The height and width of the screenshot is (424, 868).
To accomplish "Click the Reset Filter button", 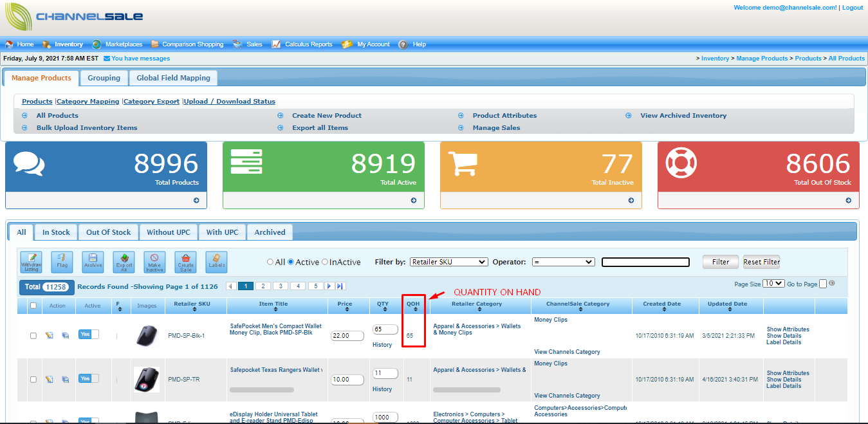I will pos(762,262).
